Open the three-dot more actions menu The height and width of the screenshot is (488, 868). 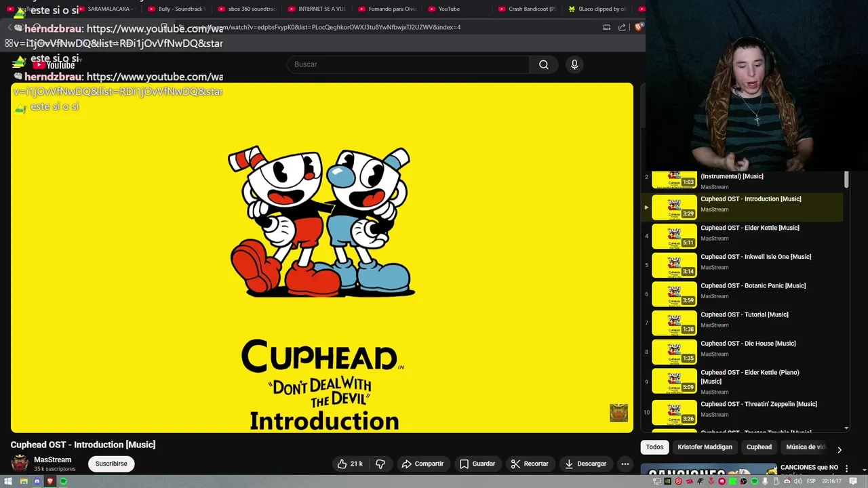coord(625,464)
